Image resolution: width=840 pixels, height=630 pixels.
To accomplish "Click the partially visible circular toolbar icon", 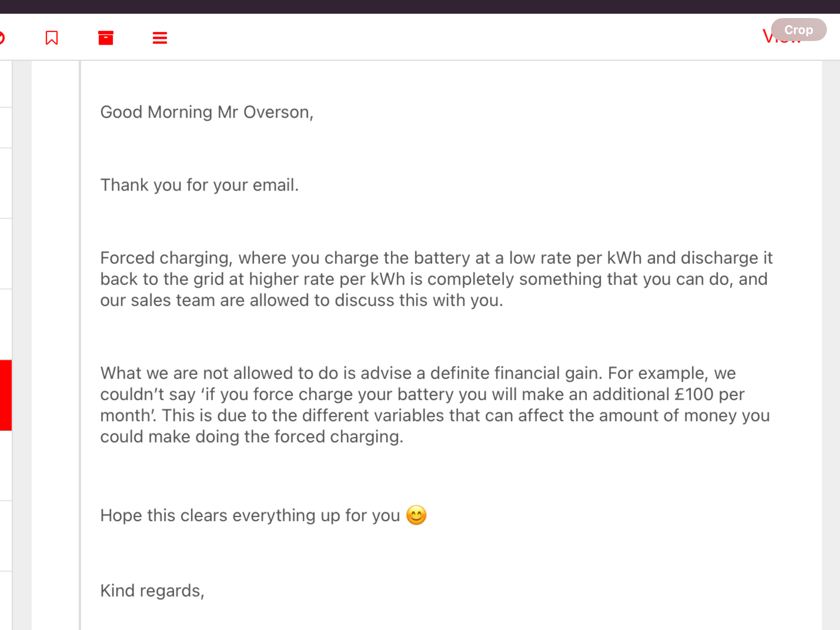I will coord(2,38).
